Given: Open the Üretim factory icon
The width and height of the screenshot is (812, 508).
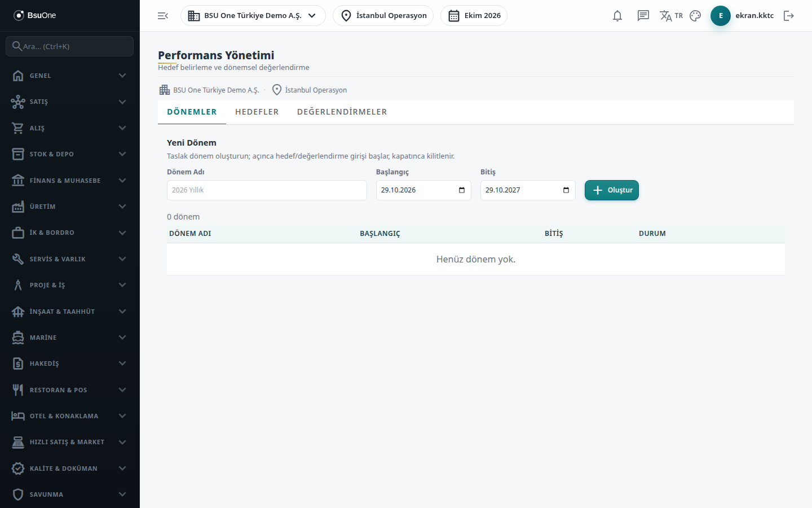Looking at the screenshot, I should coord(18,207).
